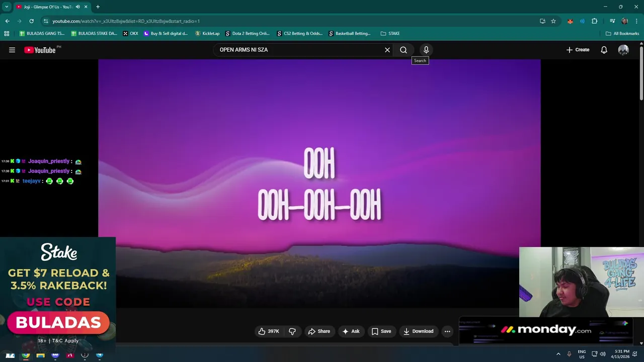
Task: Bookmark this page with the star
Action: [553, 21]
